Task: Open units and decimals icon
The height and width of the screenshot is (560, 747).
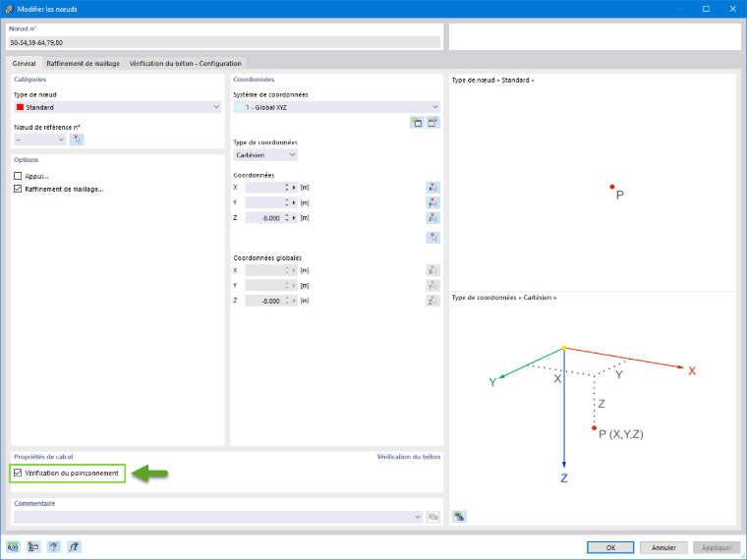Action: (x=13, y=546)
